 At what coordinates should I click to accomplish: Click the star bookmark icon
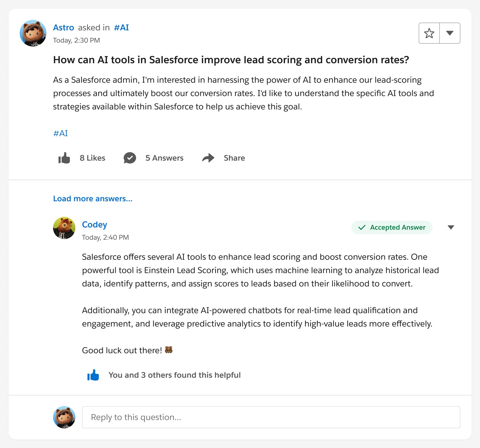[429, 33]
